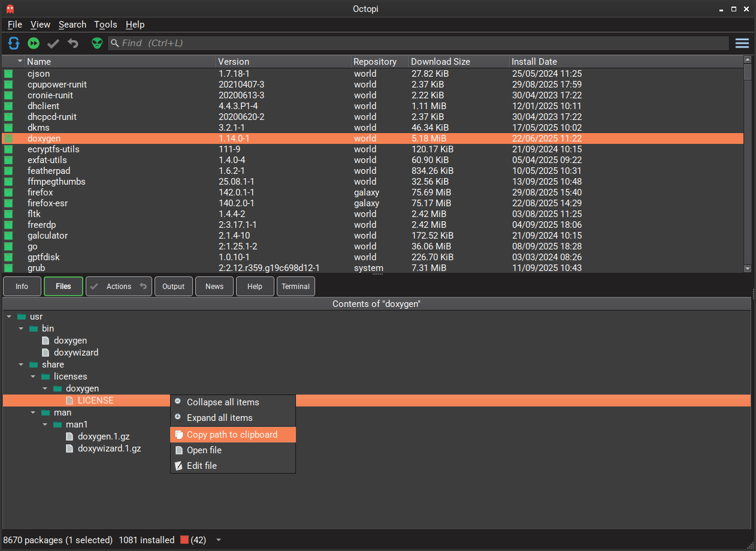Click the licenses folder icon

pos(46,377)
